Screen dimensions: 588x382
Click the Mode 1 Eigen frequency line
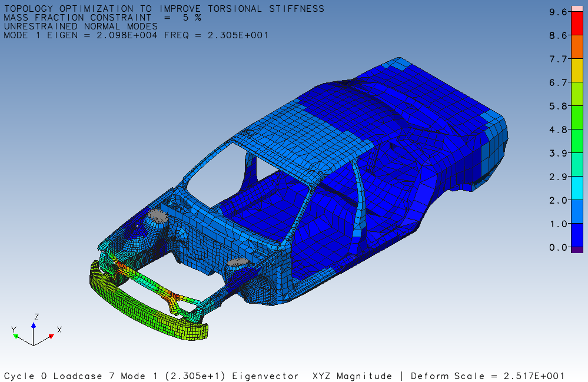tap(136, 35)
